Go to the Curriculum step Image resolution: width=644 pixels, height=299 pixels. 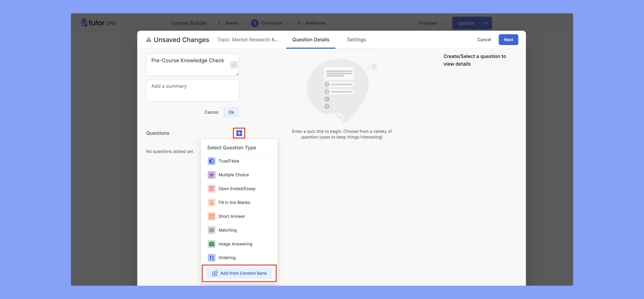click(x=267, y=23)
